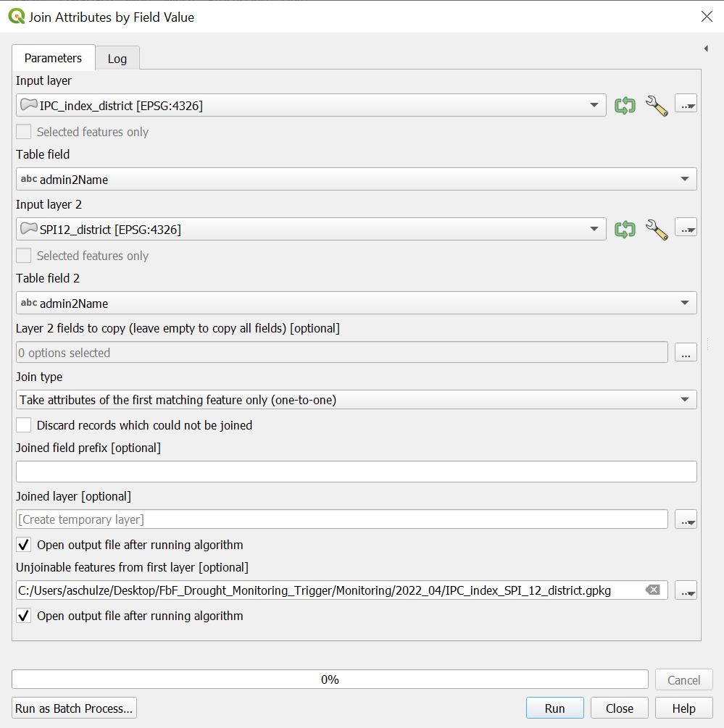Open advanced options wrench for Input layer

[656, 105]
